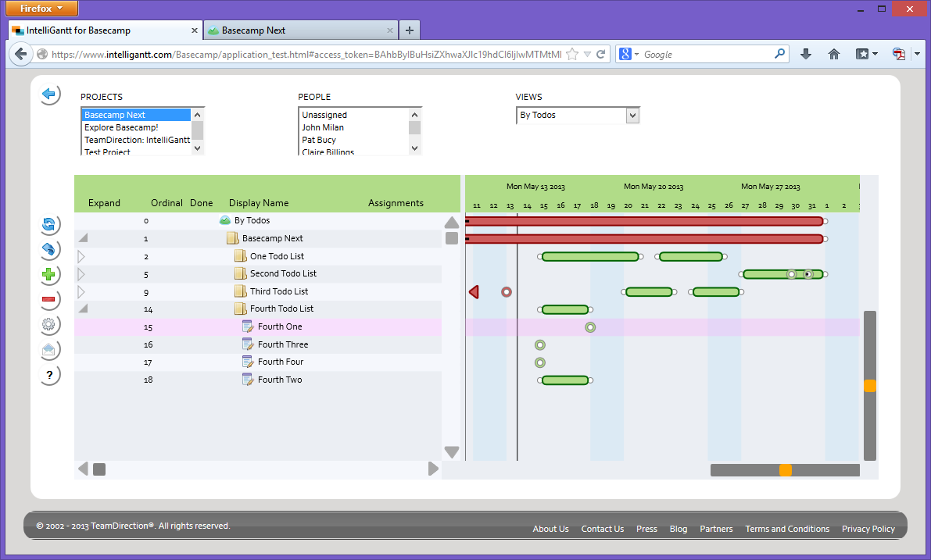Click the red minus remove icon

click(49, 300)
